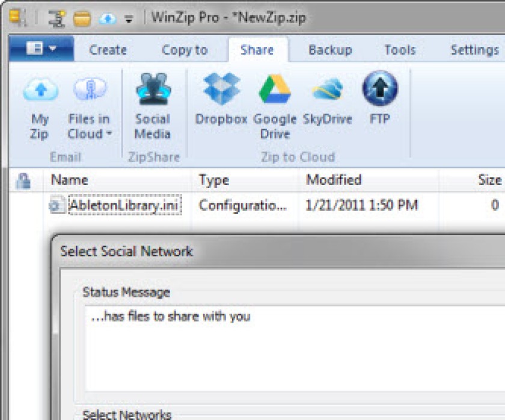This screenshot has height=420, width=505.
Task: Open the Backup tab
Action: (330, 50)
